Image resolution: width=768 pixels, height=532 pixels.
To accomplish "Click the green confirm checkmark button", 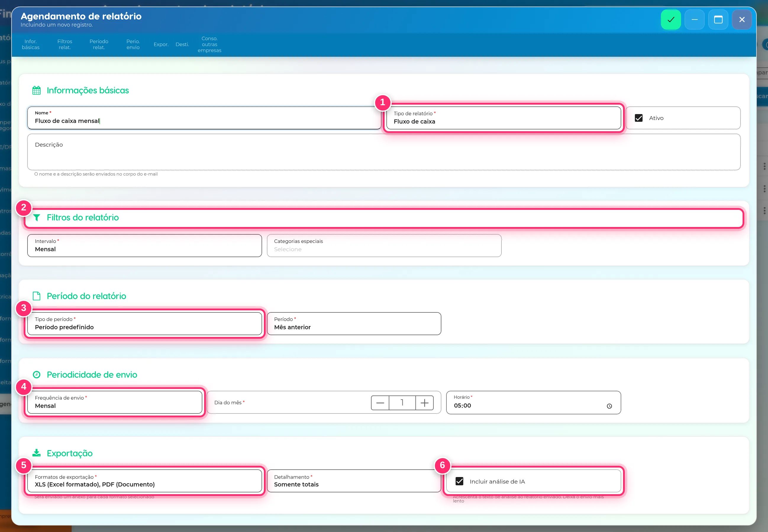I will pos(671,20).
